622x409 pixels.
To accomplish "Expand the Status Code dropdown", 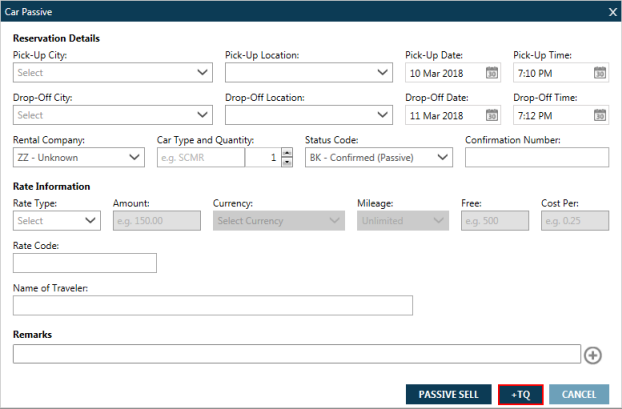I will pyautogui.click(x=443, y=158).
